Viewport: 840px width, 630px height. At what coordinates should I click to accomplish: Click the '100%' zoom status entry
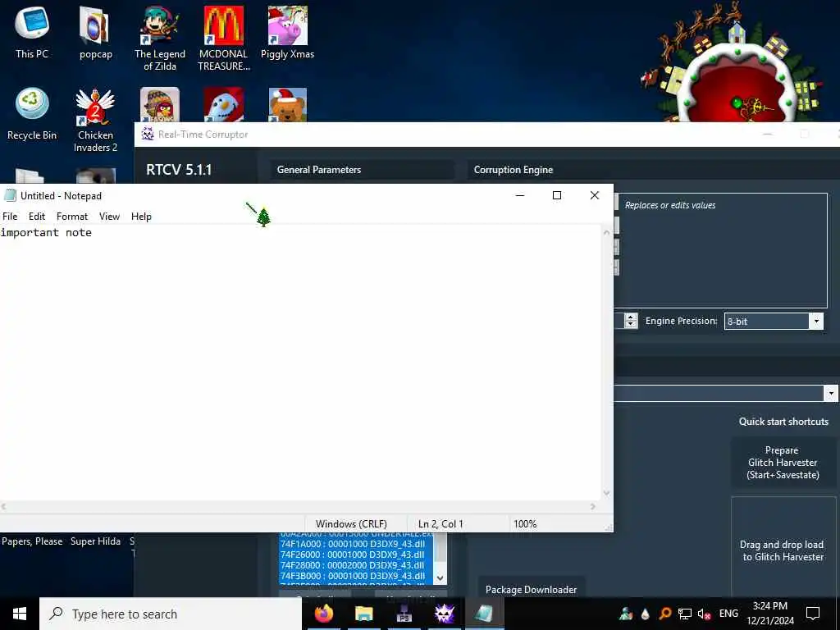[525, 524]
